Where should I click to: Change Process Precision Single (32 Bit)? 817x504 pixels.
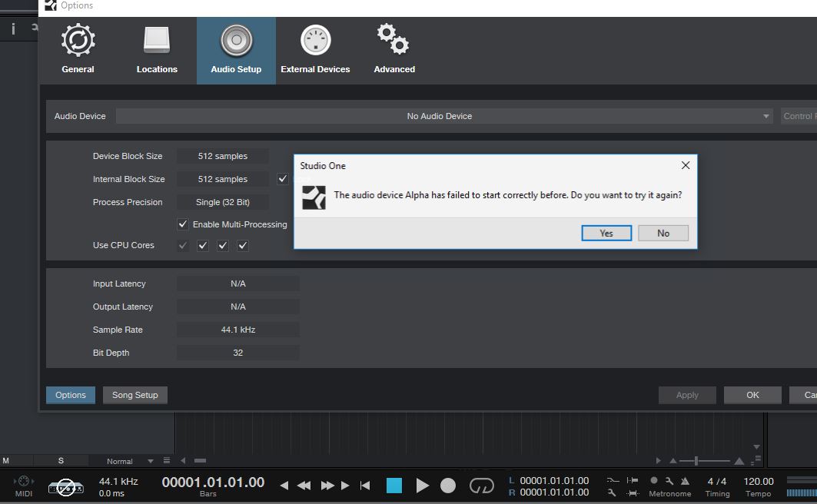pyautogui.click(x=222, y=202)
